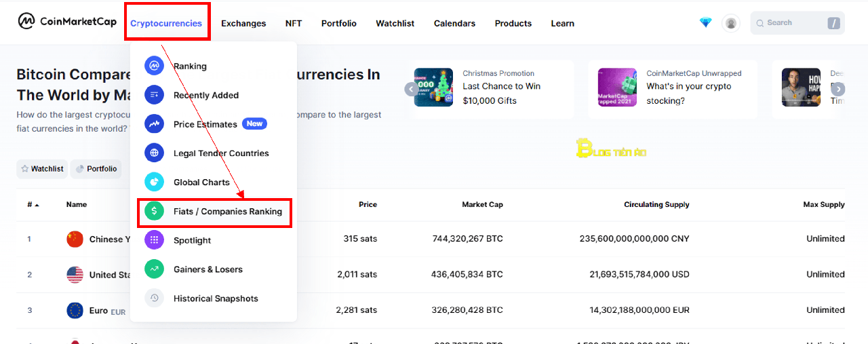The width and height of the screenshot is (868, 344).
Task: Click the United States flag icon
Action: pos(75,275)
